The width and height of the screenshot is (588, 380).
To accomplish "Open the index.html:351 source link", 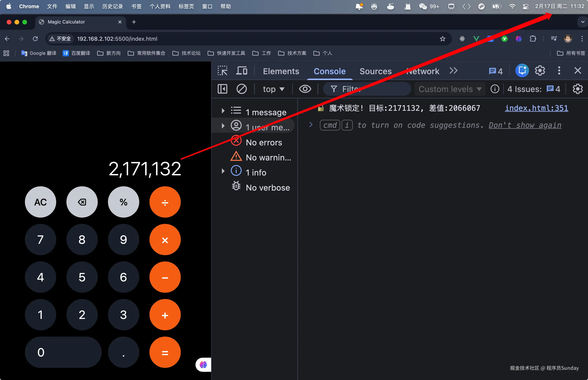I will tap(536, 108).
